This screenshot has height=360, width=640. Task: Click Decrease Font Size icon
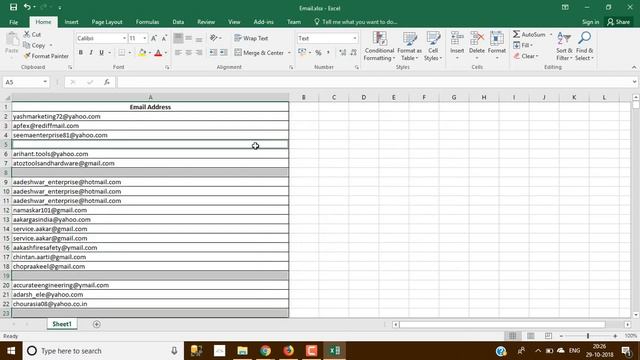click(164, 38)
